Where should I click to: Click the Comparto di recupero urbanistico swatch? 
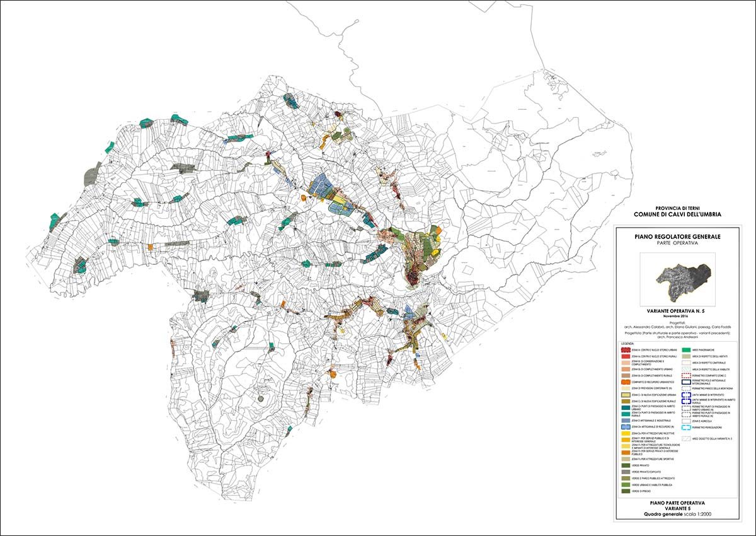pyautogui.click(x=626, y=382)
